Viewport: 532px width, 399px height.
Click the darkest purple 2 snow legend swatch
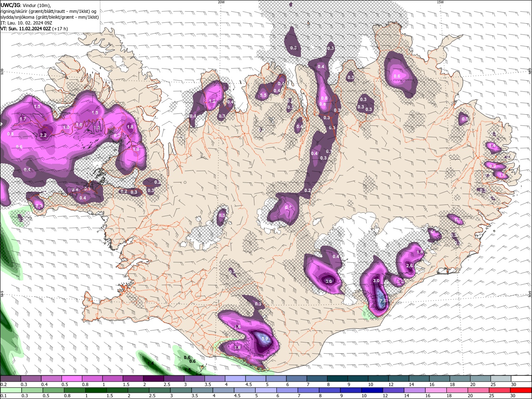[x=153, y=379]
